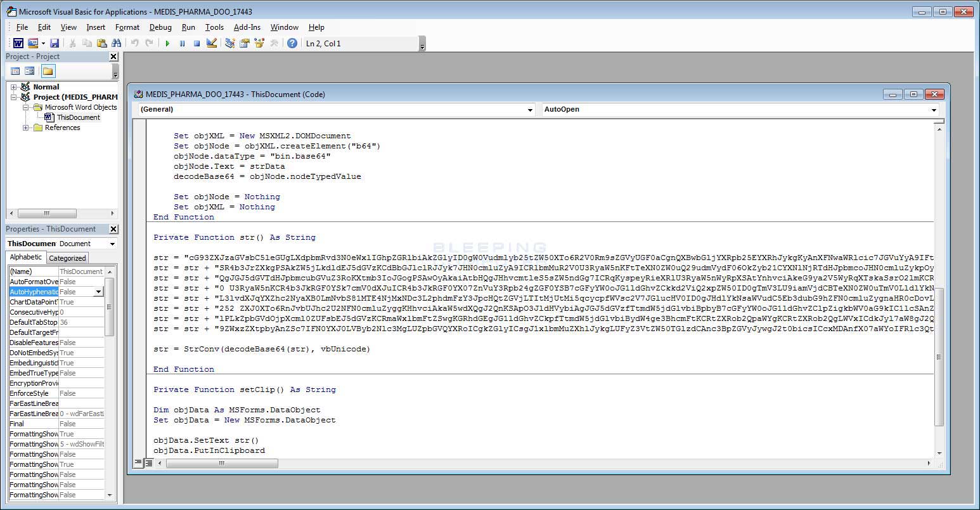
Task: Open the AutoHyphenation value dropdown arrow
Action: [x=98, y=292]
